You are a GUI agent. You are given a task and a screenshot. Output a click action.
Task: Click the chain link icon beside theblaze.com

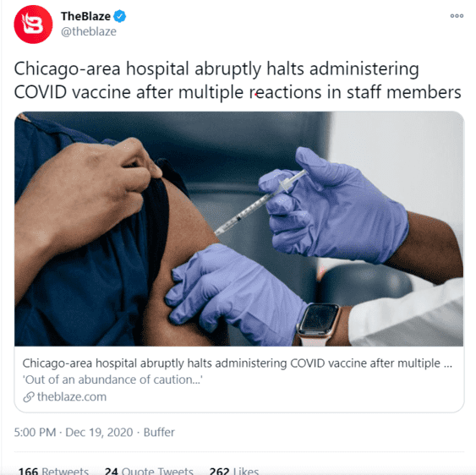[29, 397]
